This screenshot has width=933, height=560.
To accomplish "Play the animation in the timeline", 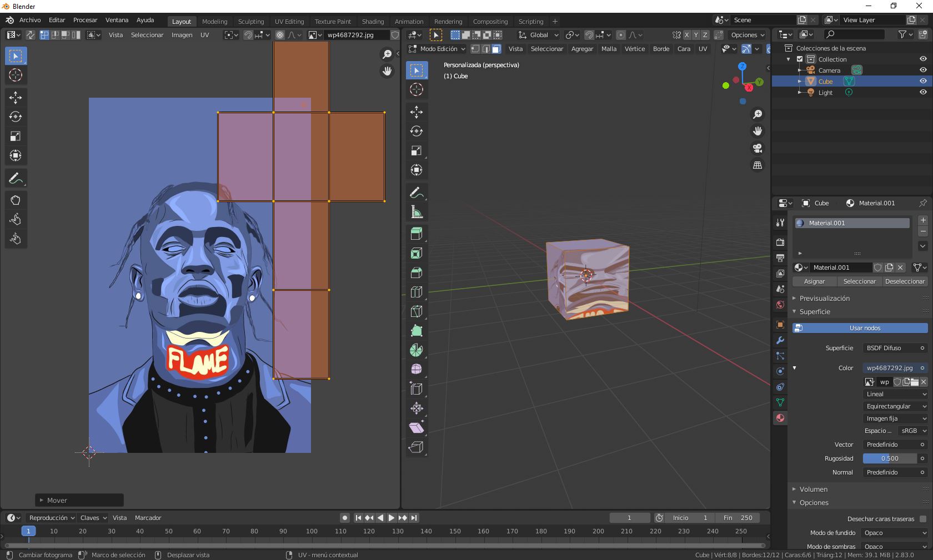I will click(x=392, y=518).
